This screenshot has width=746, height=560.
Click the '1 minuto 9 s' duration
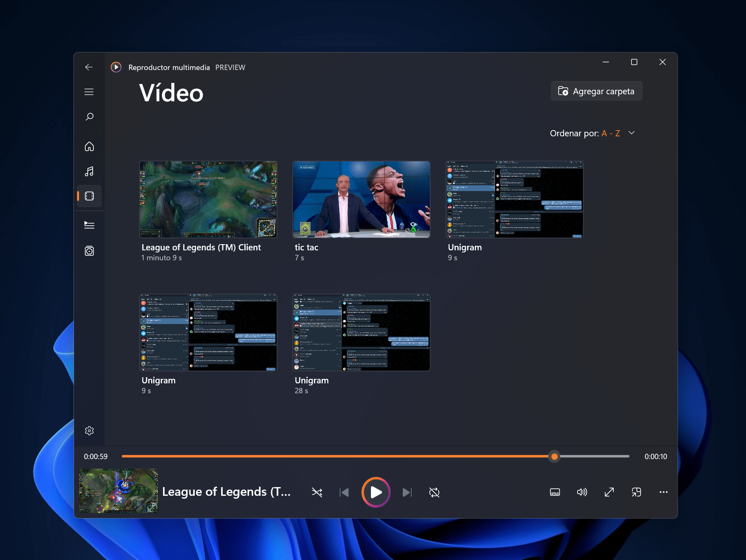162,258
